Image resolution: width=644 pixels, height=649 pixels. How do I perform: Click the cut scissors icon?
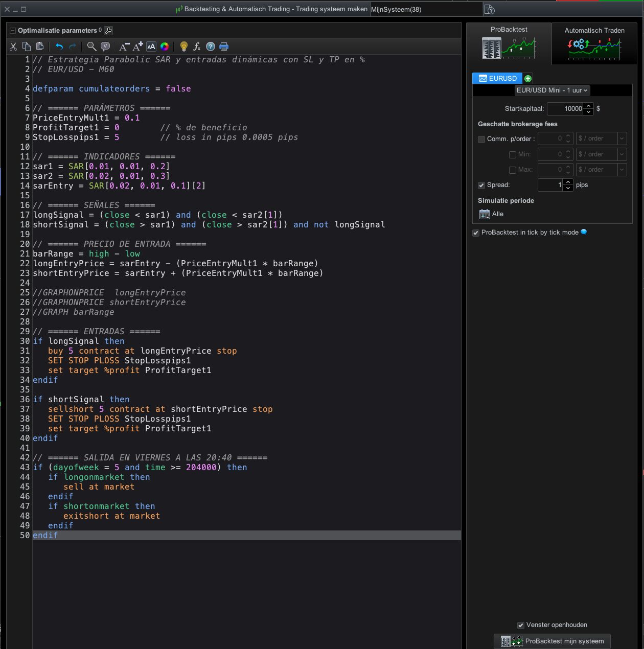pyautogui.click(x=13, y=47)
